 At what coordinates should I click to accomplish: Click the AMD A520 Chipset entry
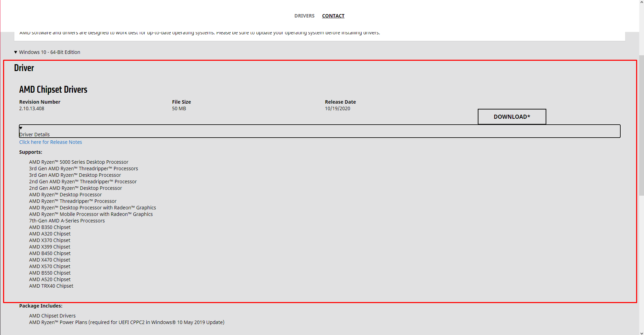coord(50,279)
